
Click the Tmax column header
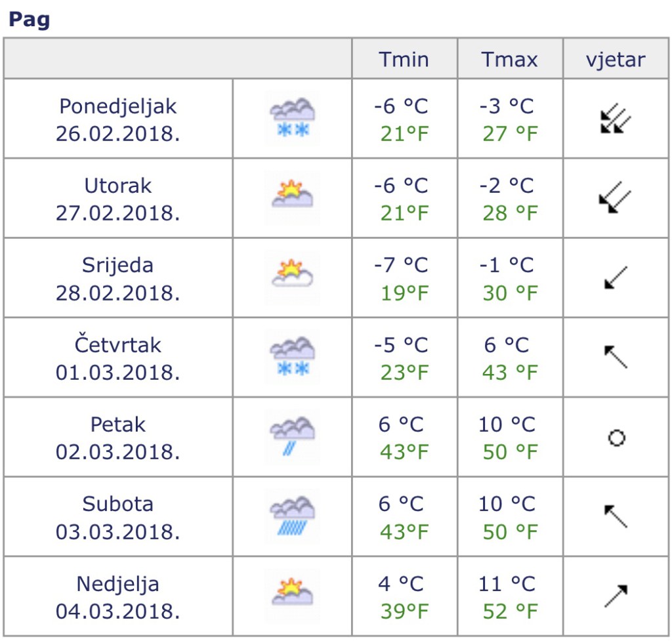tap(509, 60)
